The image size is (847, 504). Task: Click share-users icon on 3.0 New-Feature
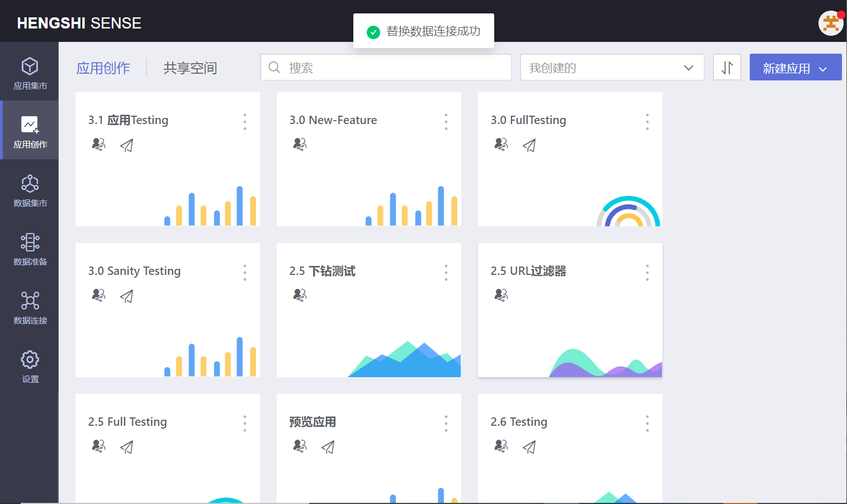point(300,144)
